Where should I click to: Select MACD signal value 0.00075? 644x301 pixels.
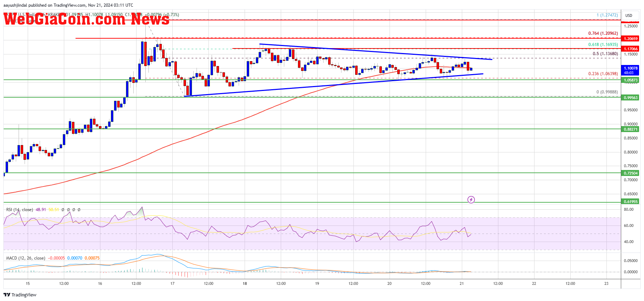pyautogui.click(x=92, y=258)
